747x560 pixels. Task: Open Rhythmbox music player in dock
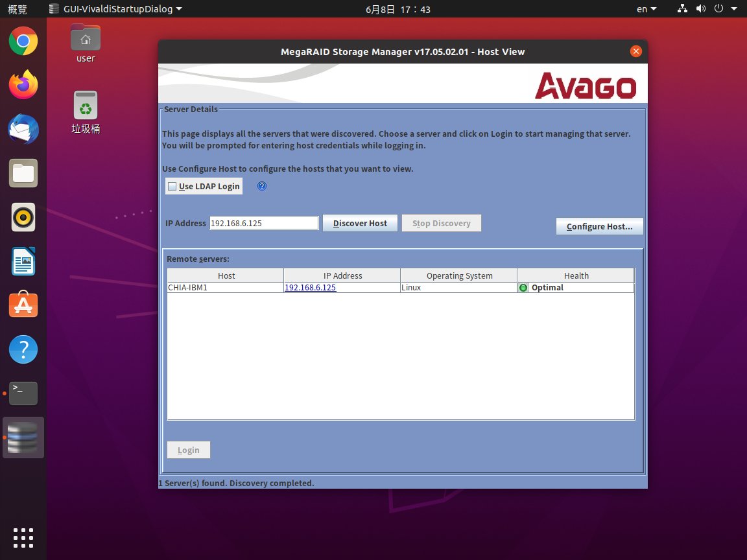pyautogui.click(x=23, y=217)
